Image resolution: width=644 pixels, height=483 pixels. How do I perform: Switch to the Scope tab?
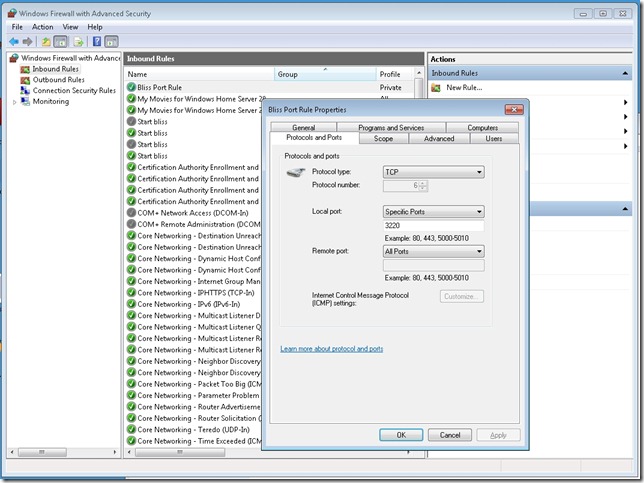tap(383, 139)
